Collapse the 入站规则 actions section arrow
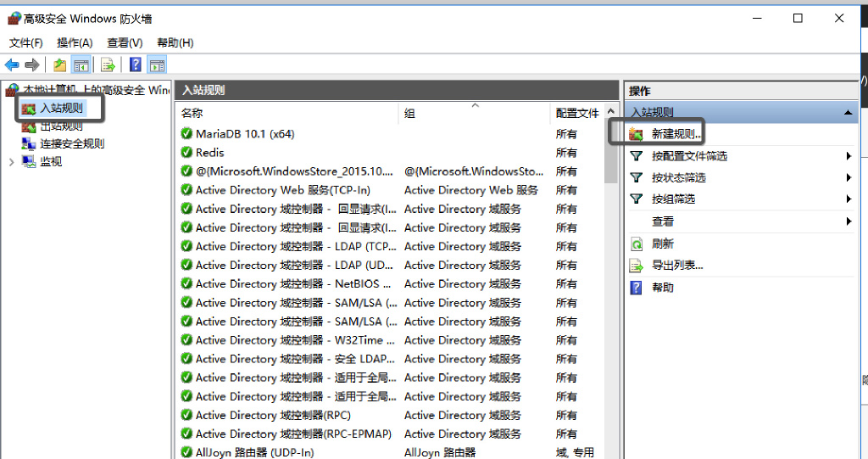868x459 pixels. click(848, 113)
